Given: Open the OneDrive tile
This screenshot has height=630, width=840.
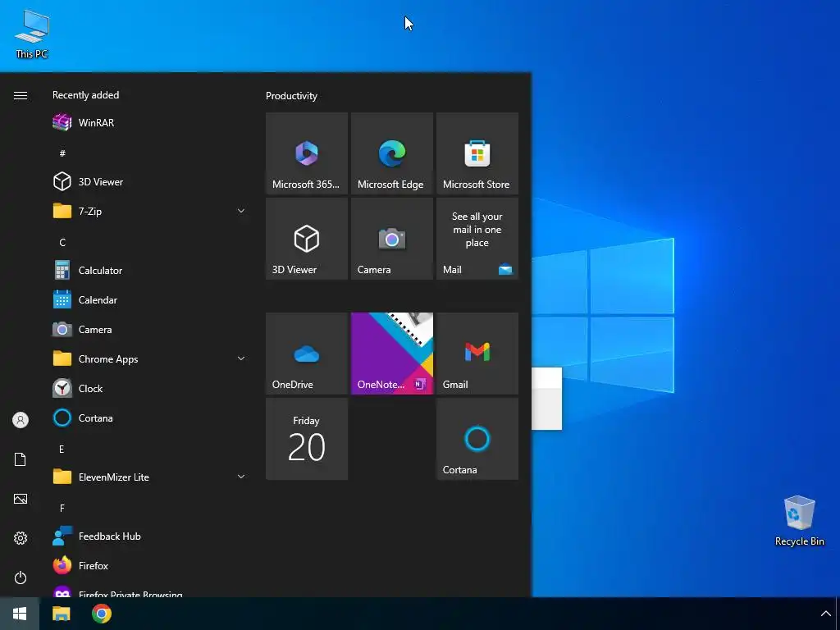Looking at the screenshot, I should [x=307, y=354].
